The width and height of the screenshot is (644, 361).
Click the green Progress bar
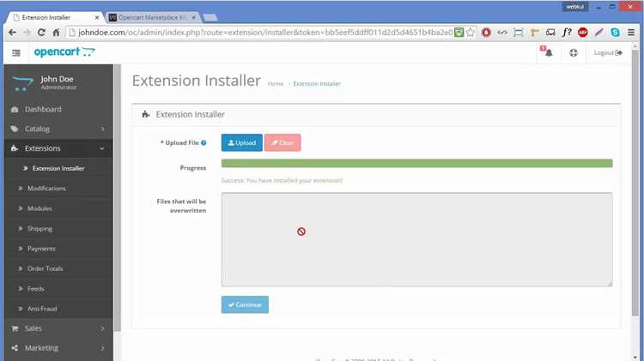tap(416, 163)
